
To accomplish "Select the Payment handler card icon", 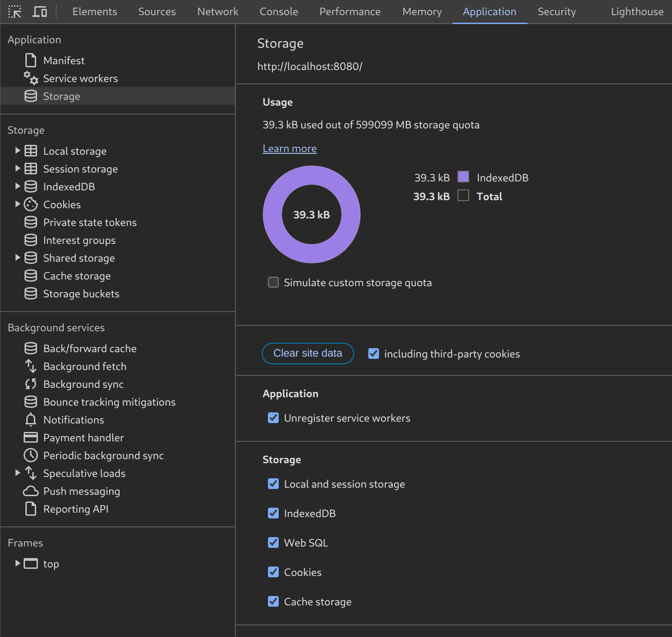I will (31, 438).
